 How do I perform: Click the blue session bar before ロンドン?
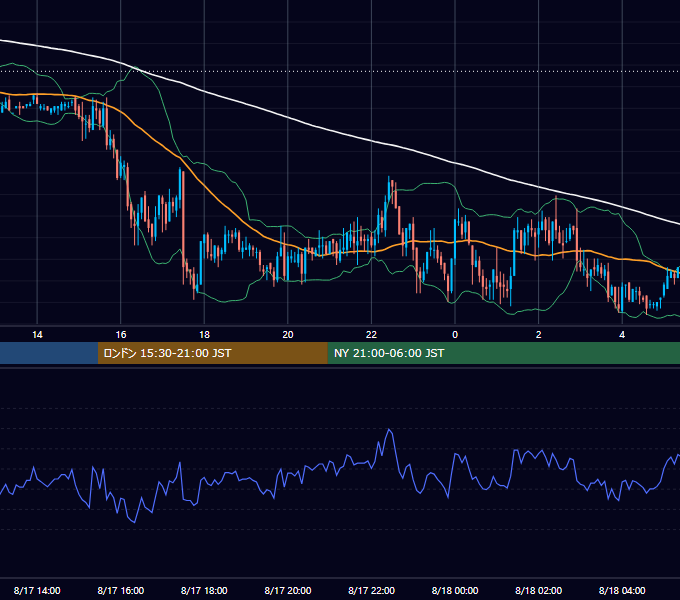pos(49,353)
